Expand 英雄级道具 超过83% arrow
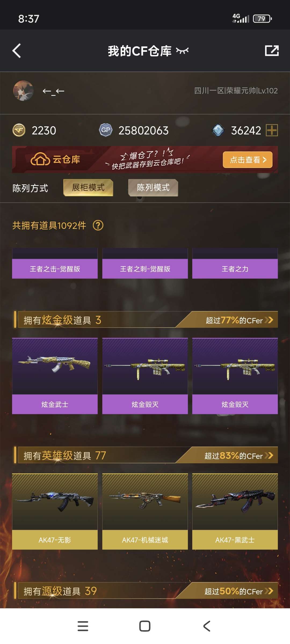 (269, 455)
